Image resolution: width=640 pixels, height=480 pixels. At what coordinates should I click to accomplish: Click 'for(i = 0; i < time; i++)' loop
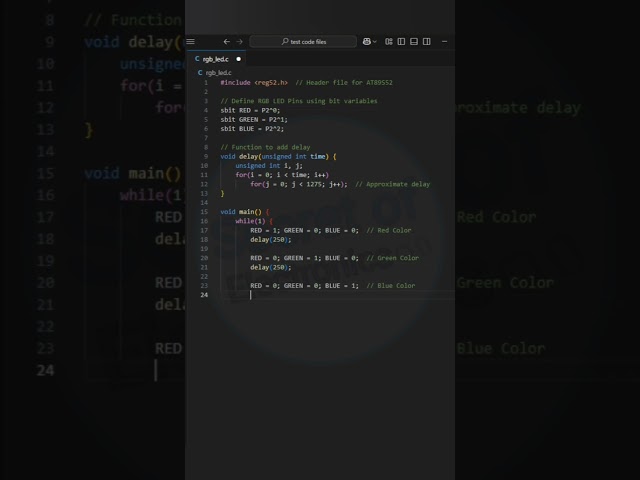pyautogui.click(x=282, y=175)
